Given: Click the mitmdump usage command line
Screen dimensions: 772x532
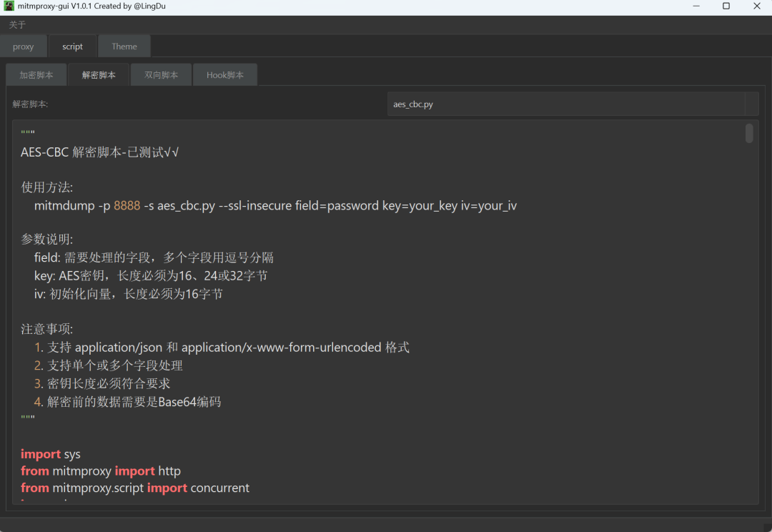Looking at the screenshot, I should pos(275,205).
